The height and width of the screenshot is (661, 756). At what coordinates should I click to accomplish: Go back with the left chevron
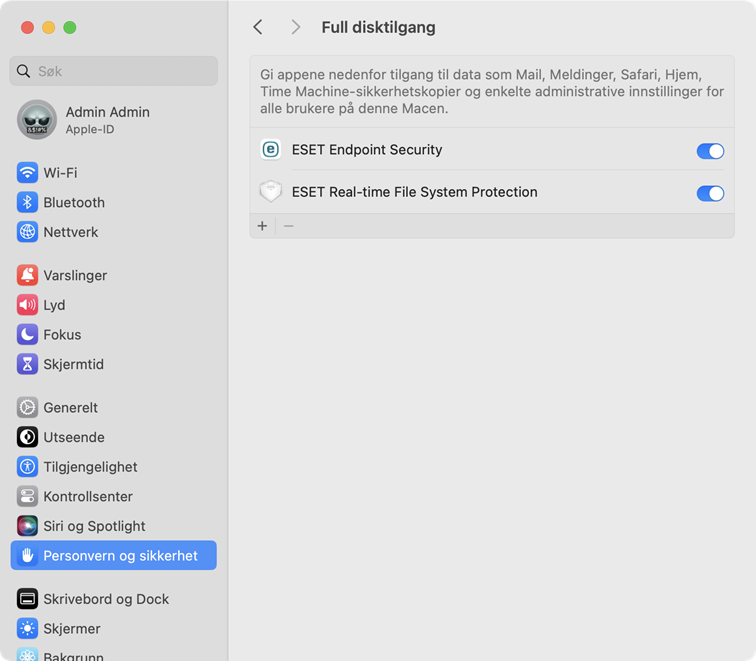(258, 27)
